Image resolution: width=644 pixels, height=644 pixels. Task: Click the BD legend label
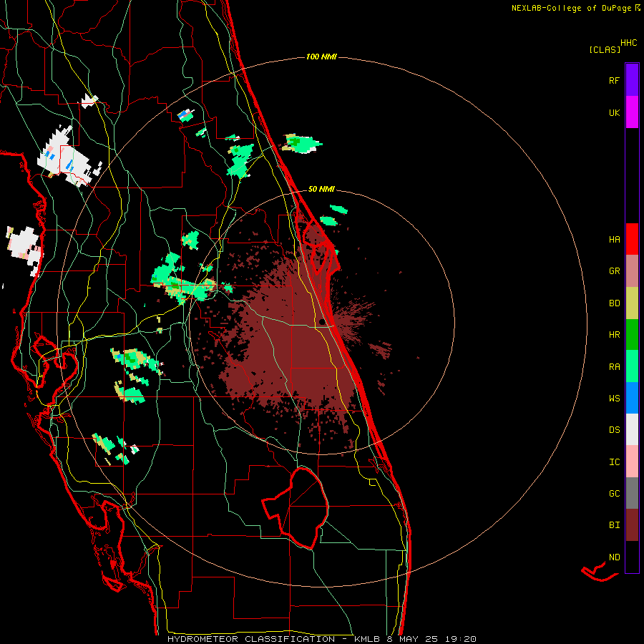pos(614,303)
